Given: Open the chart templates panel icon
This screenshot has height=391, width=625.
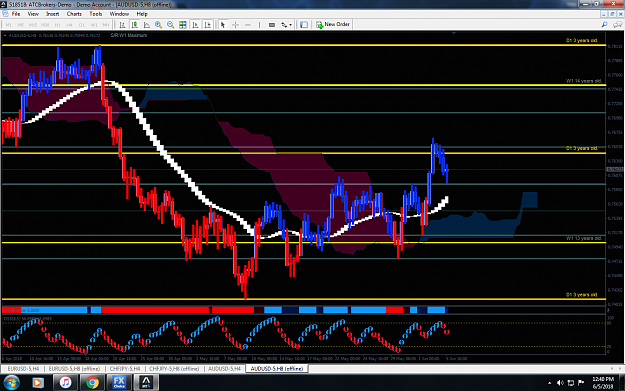Looking at the screenshot, I should (x=304, y=25).
